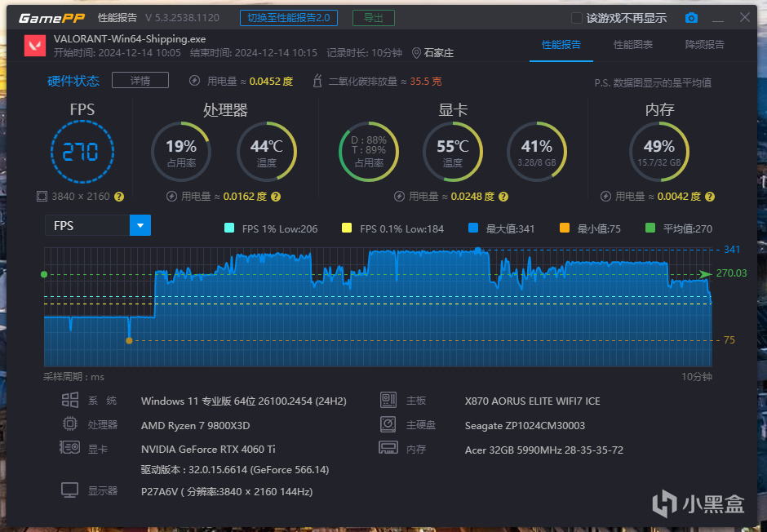Toggle the 平均值 green legend swatch

[x=650, y=228]
